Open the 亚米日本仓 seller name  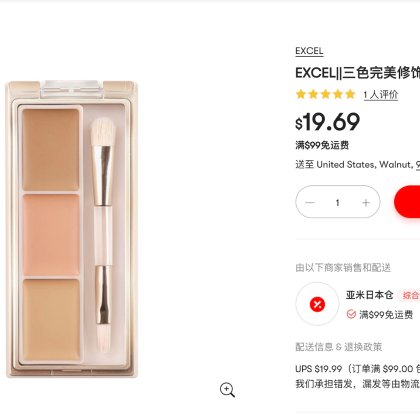[370, 295]
